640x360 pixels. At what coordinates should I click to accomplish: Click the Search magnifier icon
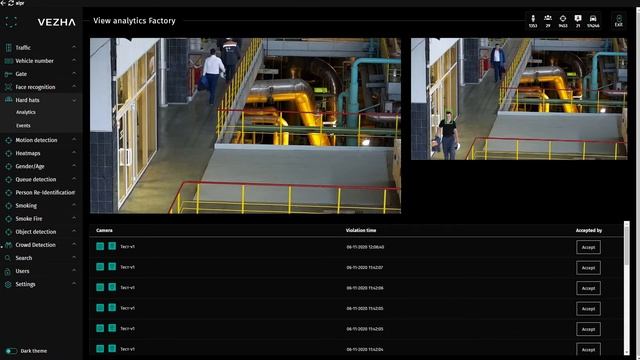tap(8, 258)
